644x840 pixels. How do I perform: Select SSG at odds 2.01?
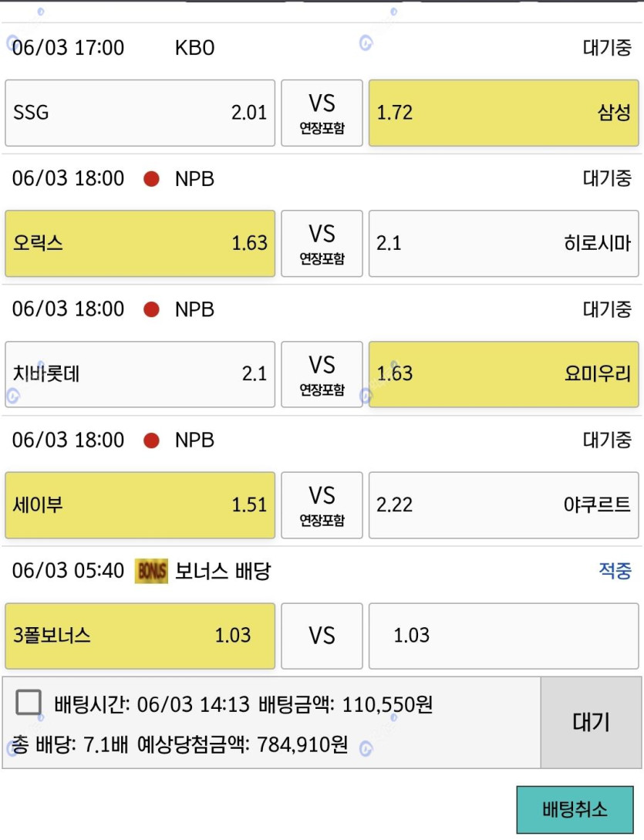click(x=140, y=113)
